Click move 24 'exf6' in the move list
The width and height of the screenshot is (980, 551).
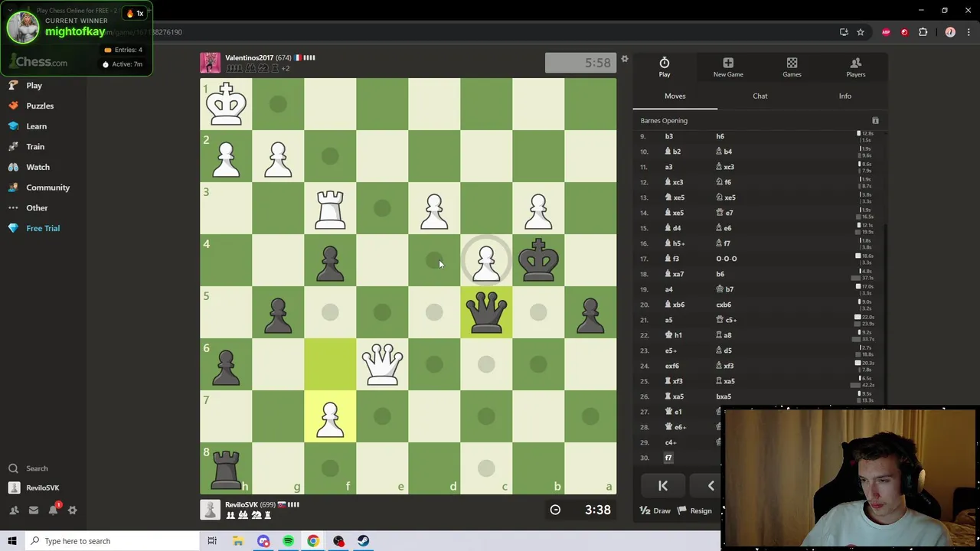coord(672,366)
